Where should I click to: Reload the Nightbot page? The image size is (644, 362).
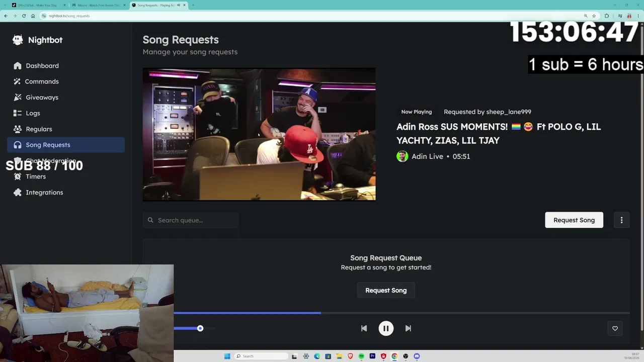pos(24,16)
